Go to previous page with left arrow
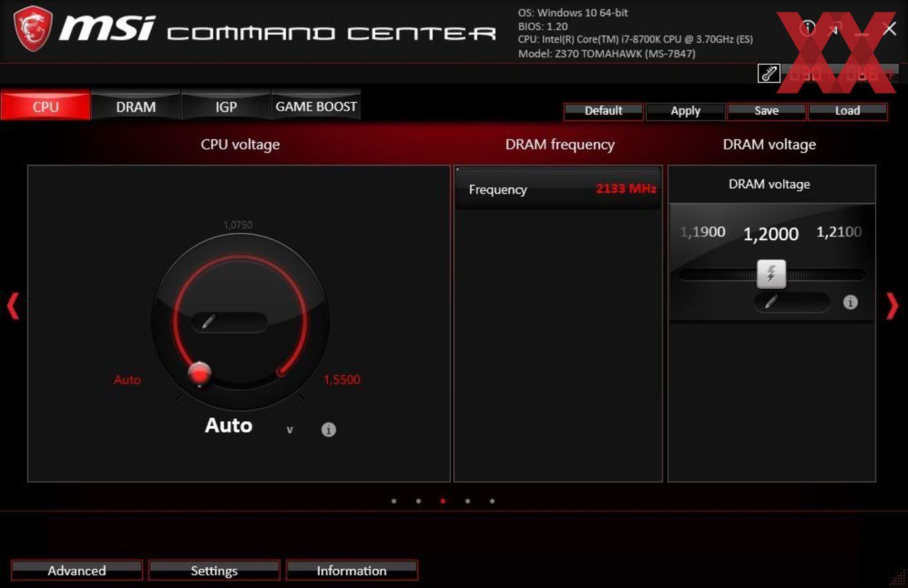 (x=13, y=306)
